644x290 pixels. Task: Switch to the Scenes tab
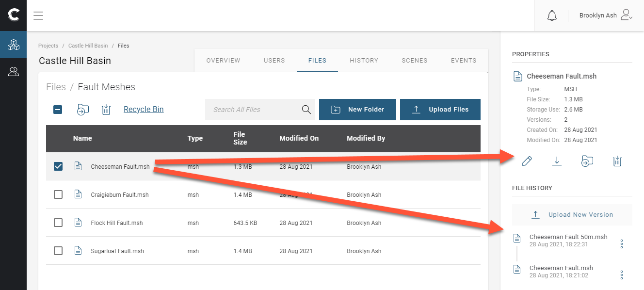(415, 61)
